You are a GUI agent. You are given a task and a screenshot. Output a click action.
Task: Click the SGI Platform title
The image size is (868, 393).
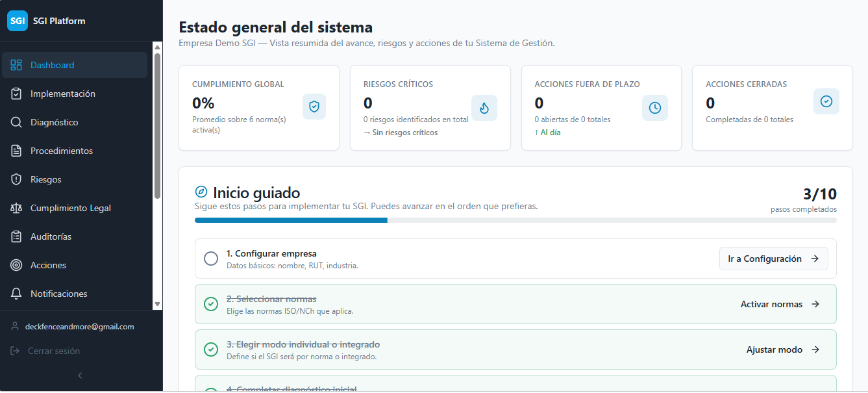[x=59, y=21]
